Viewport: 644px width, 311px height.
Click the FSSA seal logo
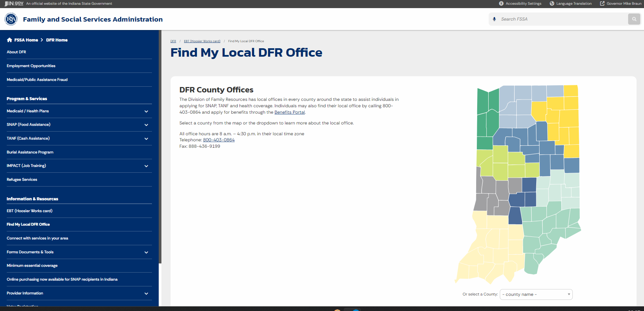point(11,19)
